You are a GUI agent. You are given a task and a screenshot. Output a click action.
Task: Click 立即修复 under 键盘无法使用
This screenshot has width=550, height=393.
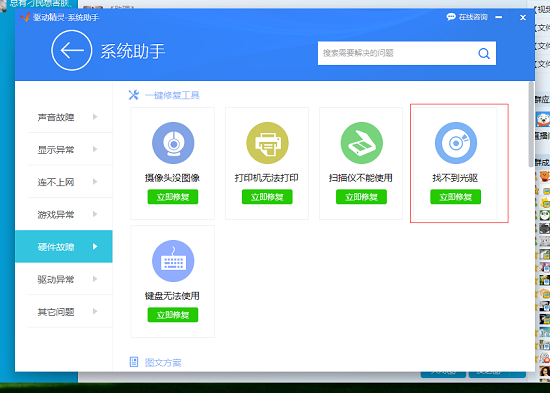[173, 315]
